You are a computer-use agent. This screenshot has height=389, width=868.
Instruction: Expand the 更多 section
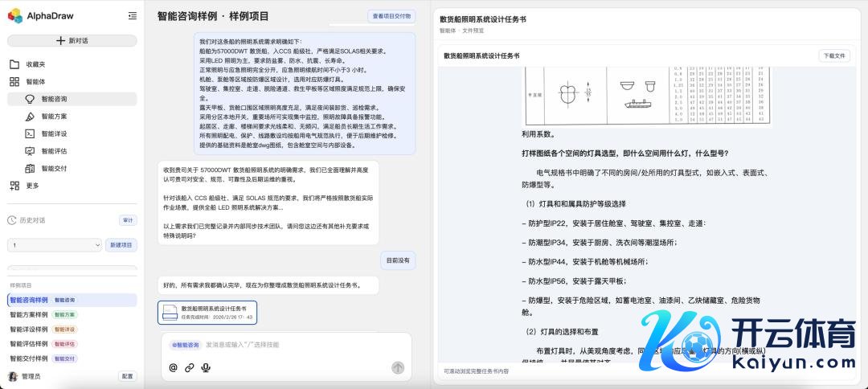(x=32, y=186)
